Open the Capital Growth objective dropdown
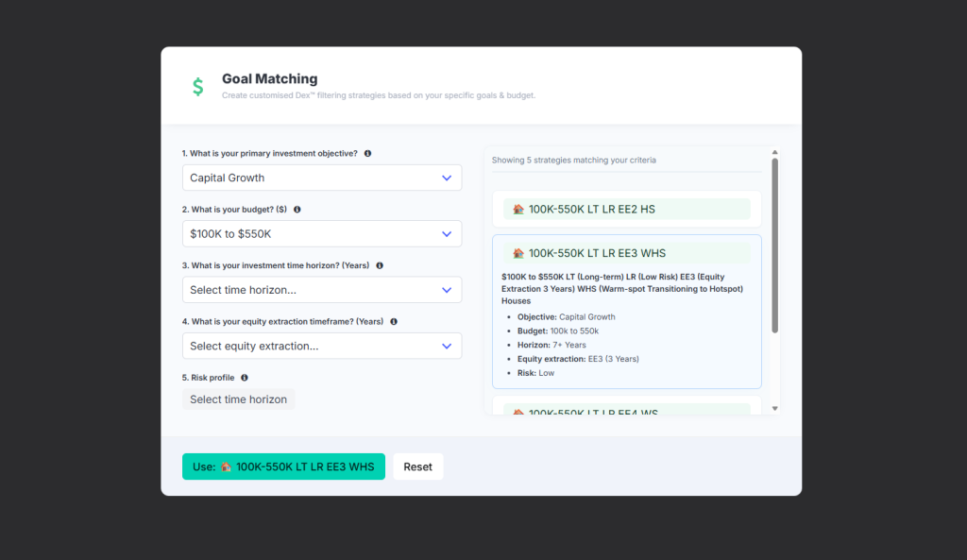Screen dimensions: 967x560 (x=322, y=178)
